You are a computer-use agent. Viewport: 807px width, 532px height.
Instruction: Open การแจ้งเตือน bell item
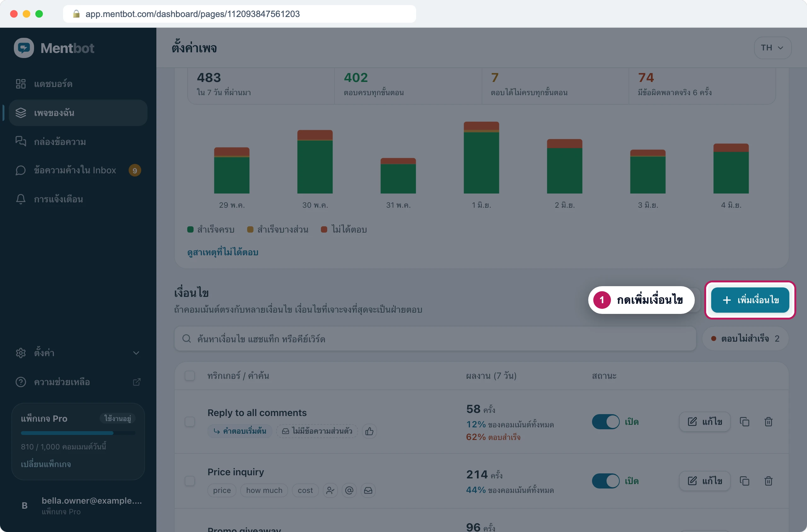click(x=78, y=199)
